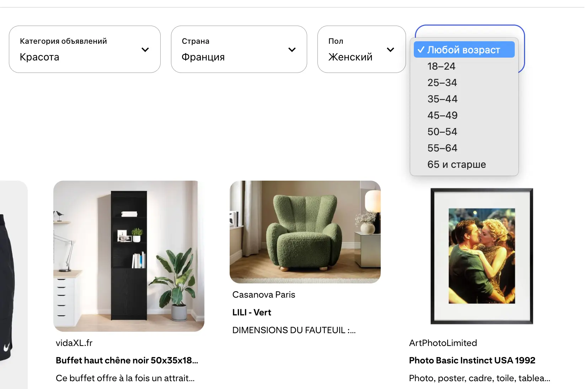The width and height of the screenshot is (588, 389).
Task: Select the «35–44» age option
Action: (x=442, y=99)
